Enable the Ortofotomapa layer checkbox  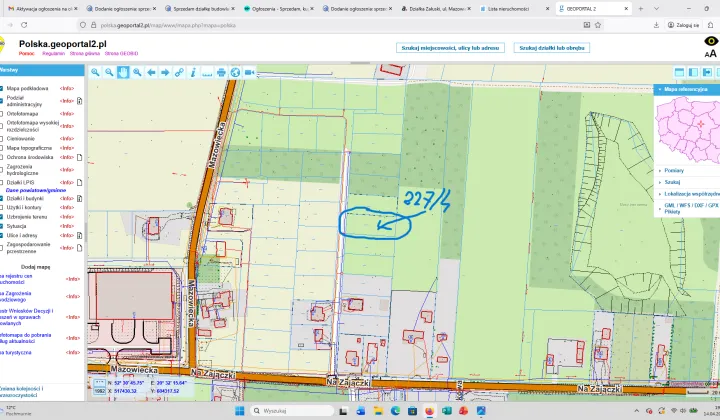click(x=3, y=114)
